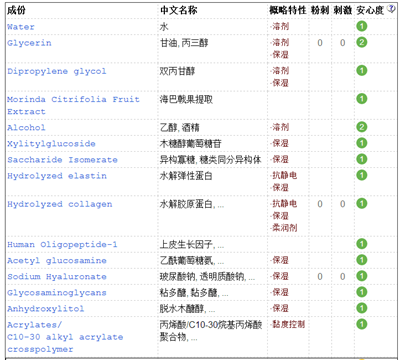Click the safety rating 2 badge for Alcohol
Viewport: 400px width, 360px height.
point(362,127)
